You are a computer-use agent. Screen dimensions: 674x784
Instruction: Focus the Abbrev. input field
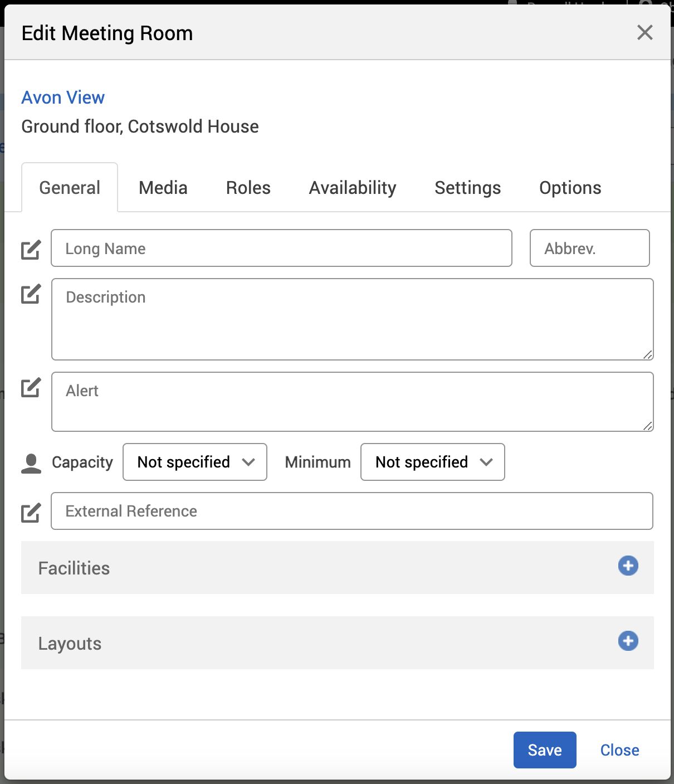tap(589, 248)
